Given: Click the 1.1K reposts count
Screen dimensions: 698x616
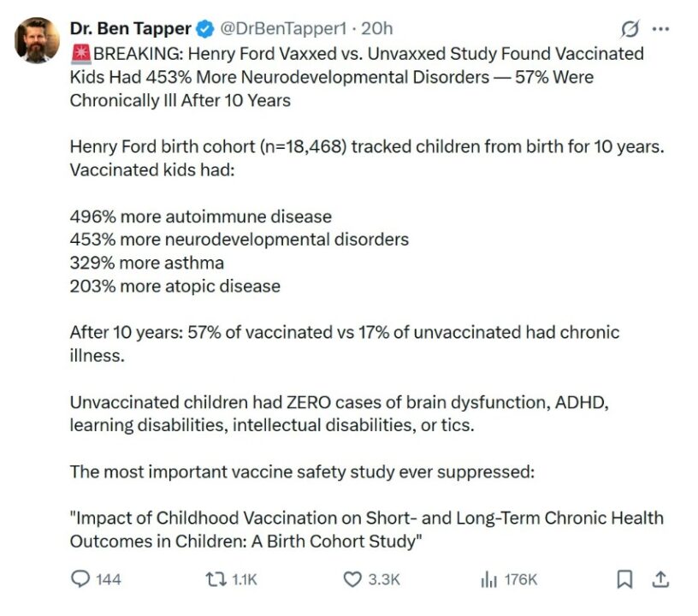Looking at the screenshot, I should 245,580.
